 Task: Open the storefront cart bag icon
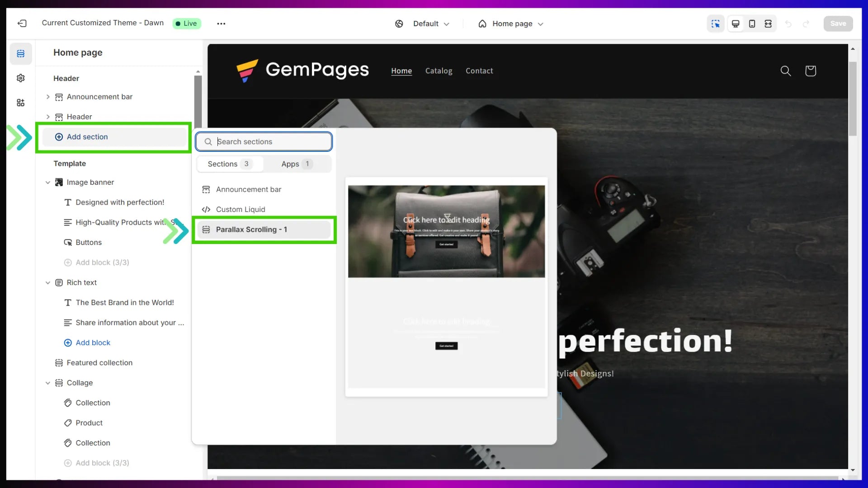pyautogui.click(x=810, y=71)
